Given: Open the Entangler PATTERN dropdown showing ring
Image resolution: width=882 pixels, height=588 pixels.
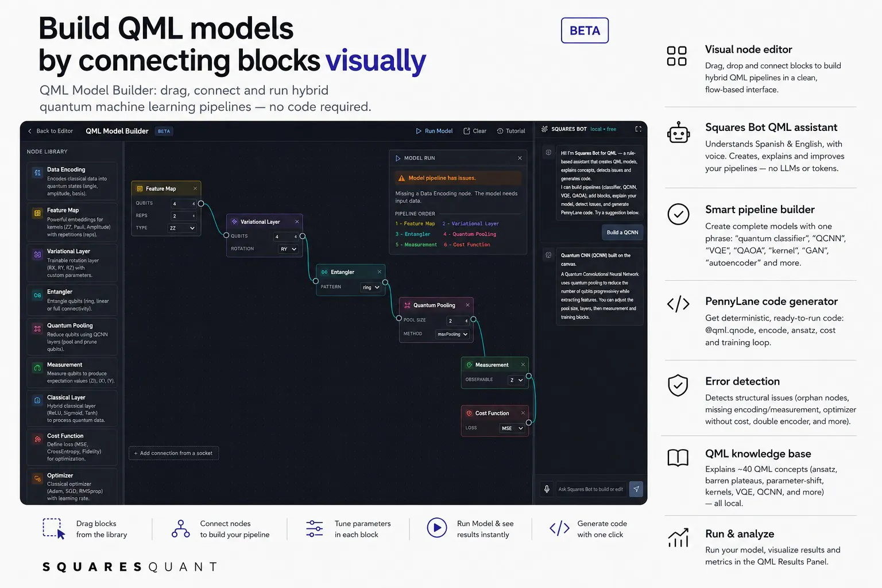Looking at the screenshot, I should tap(371, 287).
